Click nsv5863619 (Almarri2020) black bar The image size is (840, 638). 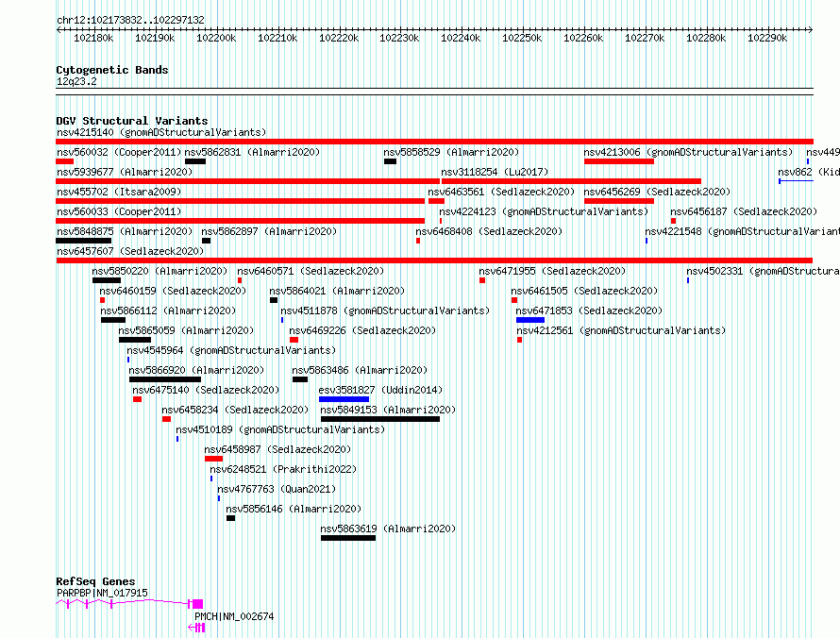click(348, 538)
